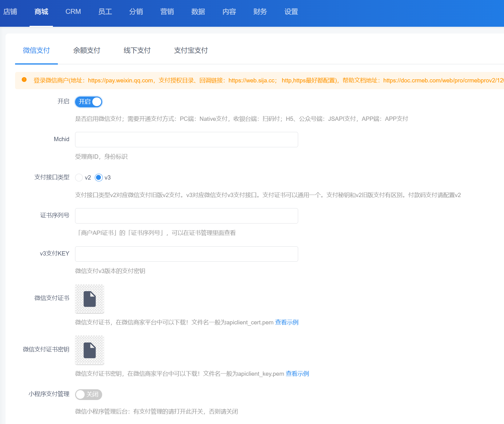
Task: Switch to the 线下支付 tab
Action: 137,50
